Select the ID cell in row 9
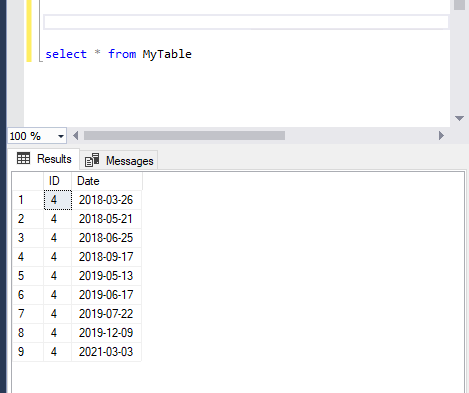Screen dimensions: 469x393 pyautogui.click(x=58, y=352)
